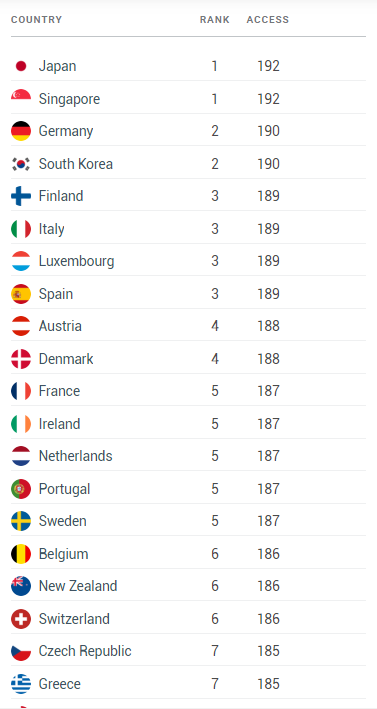Viewport: 377px width, 709px height.
Task: Click the Japan flag icon
Action: (x=21, y=66)
